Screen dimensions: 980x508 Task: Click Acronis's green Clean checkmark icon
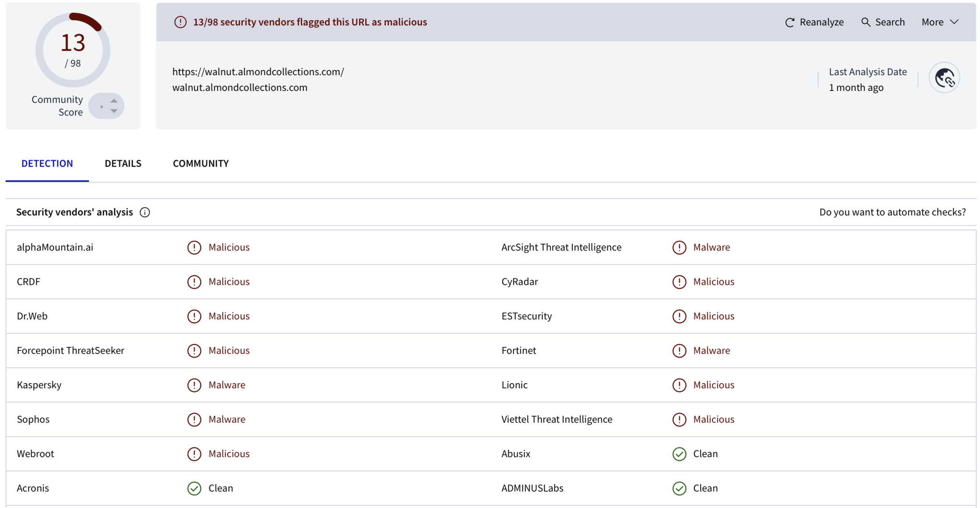point(194,488)
